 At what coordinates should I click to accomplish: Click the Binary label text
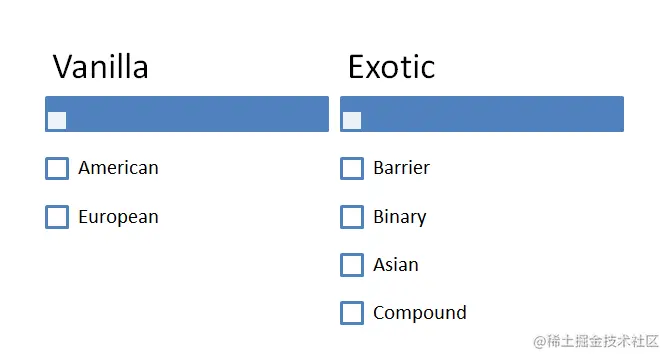pyautogui.click(x=400, y=217)
